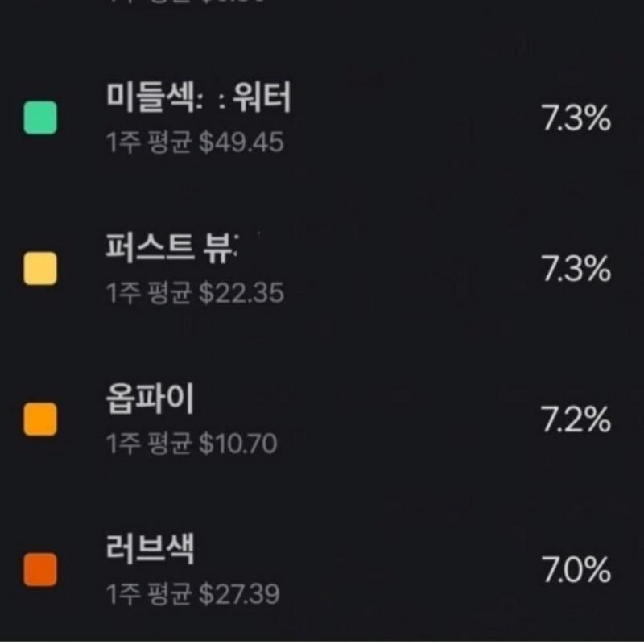
Task: Select the $10.70 average price
Action: coord(237,444)
